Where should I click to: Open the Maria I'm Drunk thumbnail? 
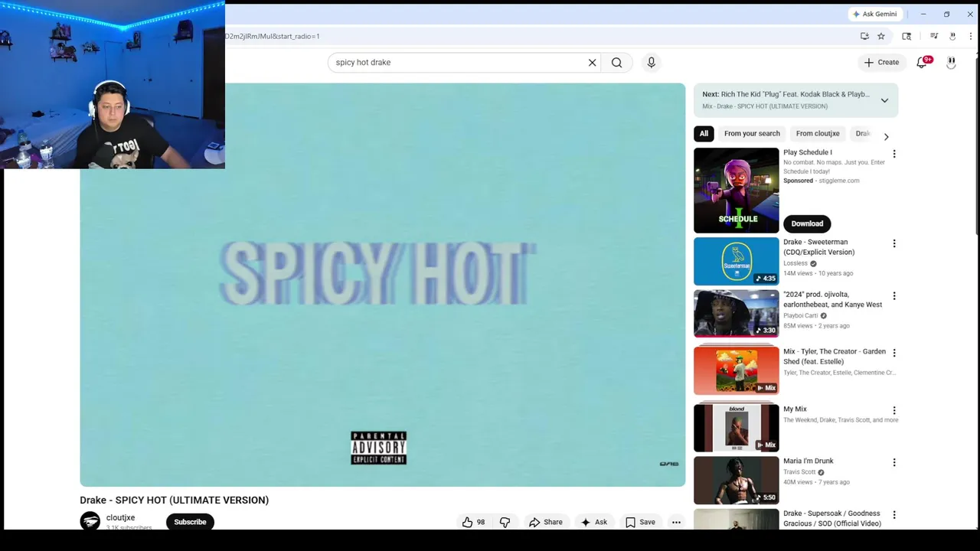tap(736, 481)
